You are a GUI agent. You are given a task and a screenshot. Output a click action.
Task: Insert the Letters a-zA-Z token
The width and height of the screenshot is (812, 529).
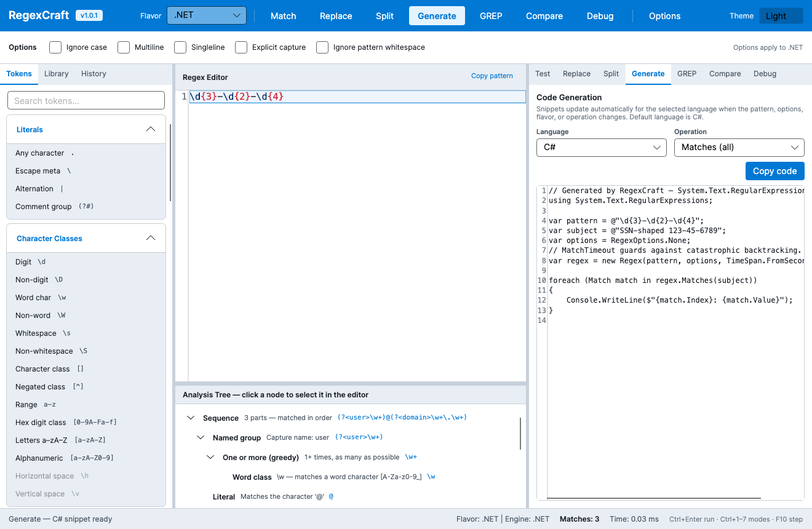click(x=86, y=440)
